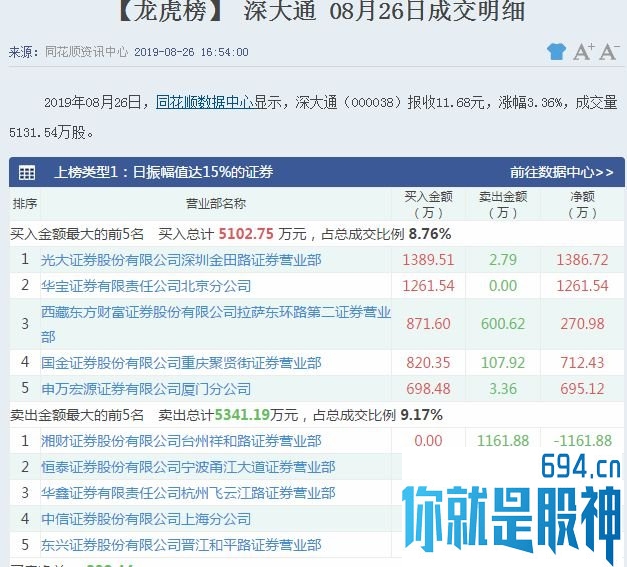Click the 卖出金额（万） column header
The image size is (627, 567).
point(503,204)
